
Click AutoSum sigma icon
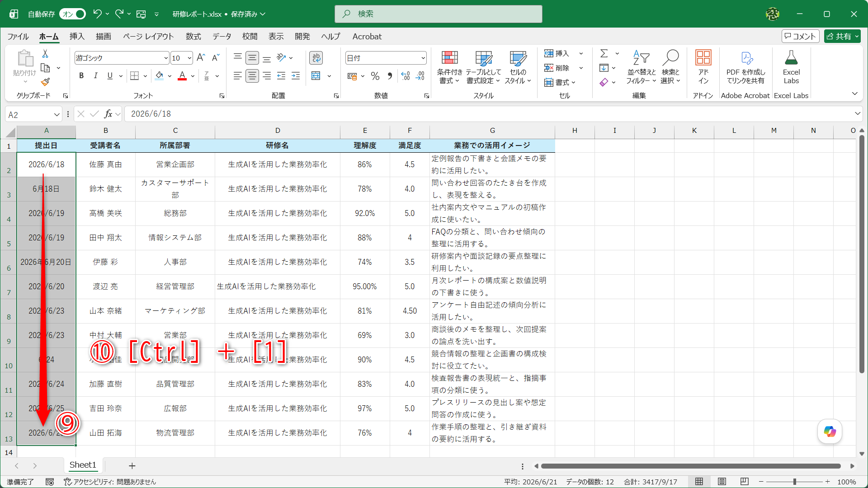[x=604, y=53]
